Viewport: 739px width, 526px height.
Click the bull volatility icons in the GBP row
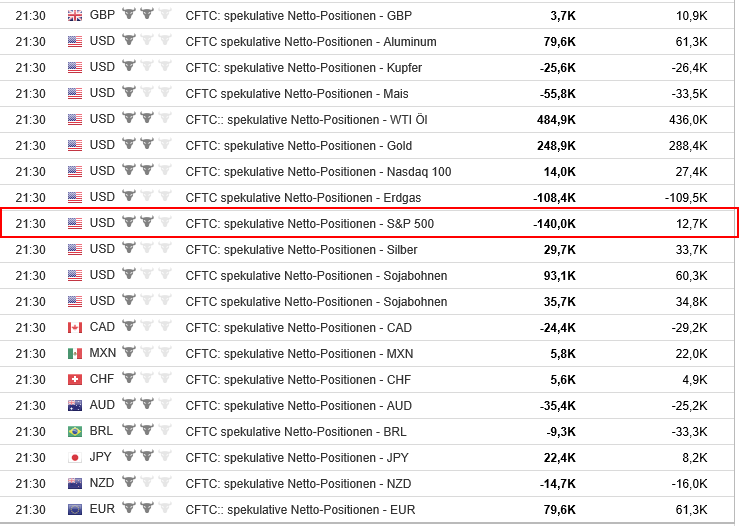coord(146,15)
